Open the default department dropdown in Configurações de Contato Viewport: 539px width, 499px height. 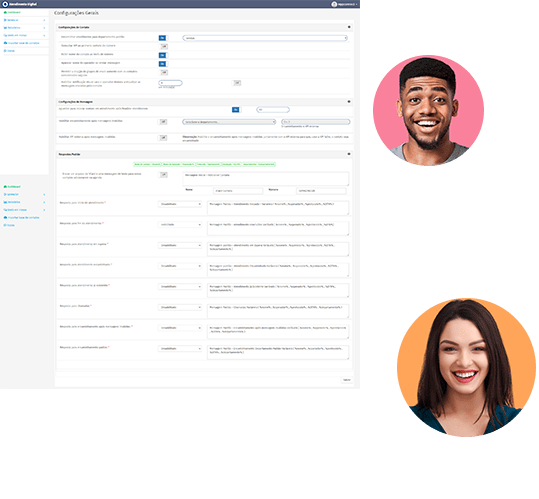pyautogui.click(x=265, y=38)
